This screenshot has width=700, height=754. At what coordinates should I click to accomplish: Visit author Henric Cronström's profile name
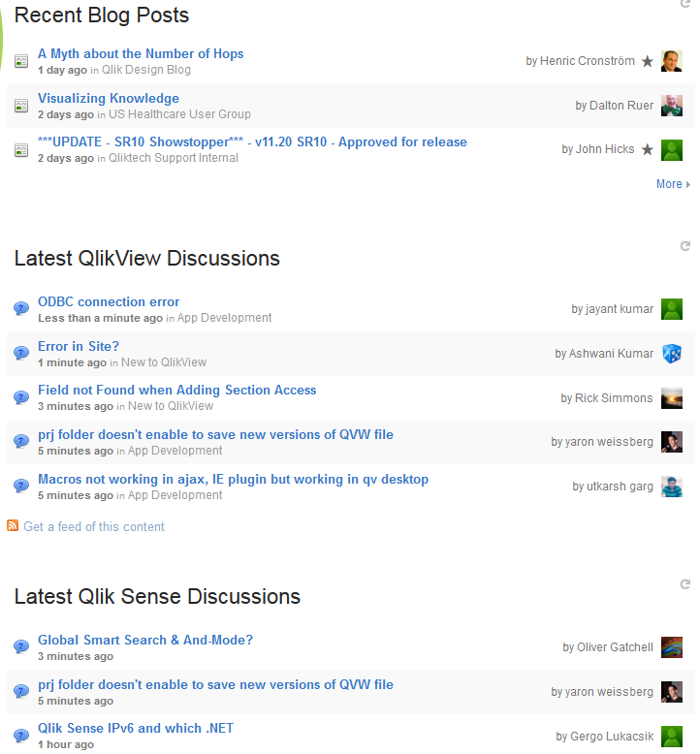588,61
